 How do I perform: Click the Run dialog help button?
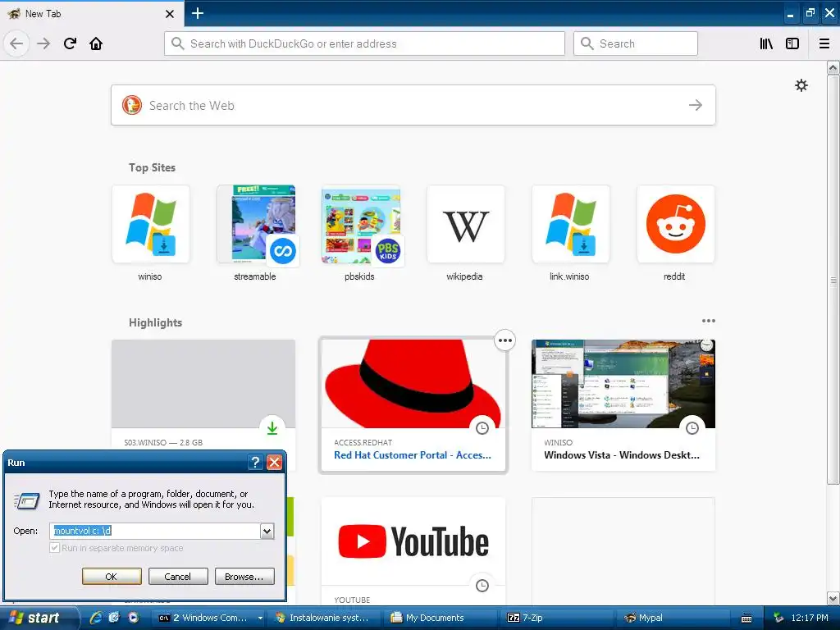pyautogui.click(x=256, y=463)
